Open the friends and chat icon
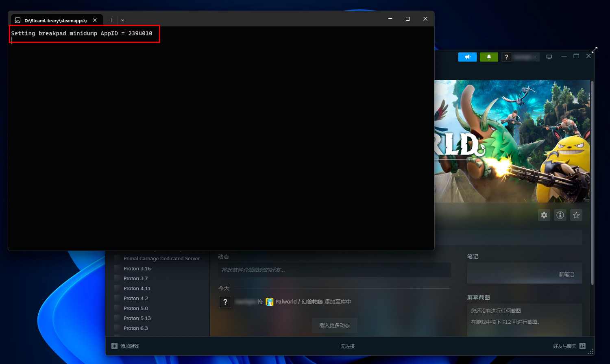Image resolution: width=610 pixels, height=364 pixels. coord(582,346)
